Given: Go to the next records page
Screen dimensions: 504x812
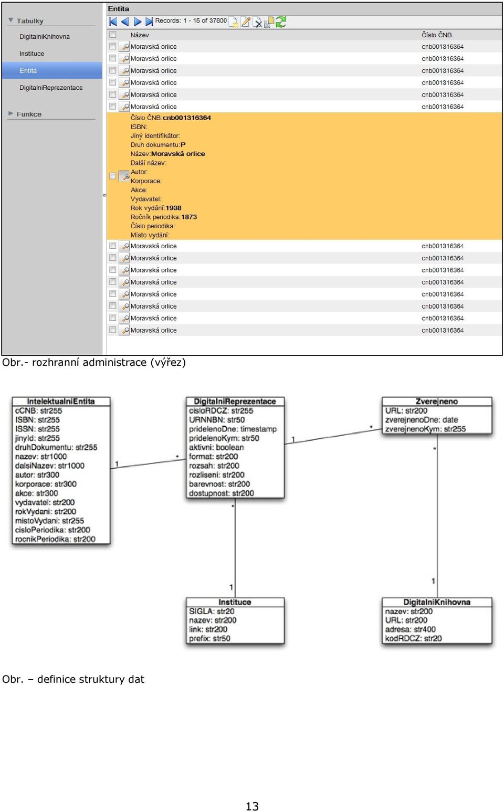Looking at the screenshot, I should (138, 22).
